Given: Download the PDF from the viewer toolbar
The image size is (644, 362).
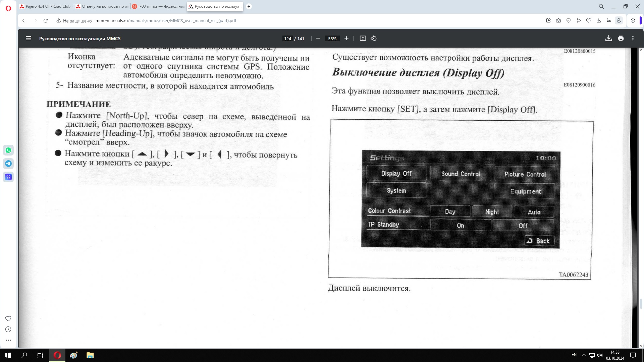Looking at the screenshot, I should [608, 39].
